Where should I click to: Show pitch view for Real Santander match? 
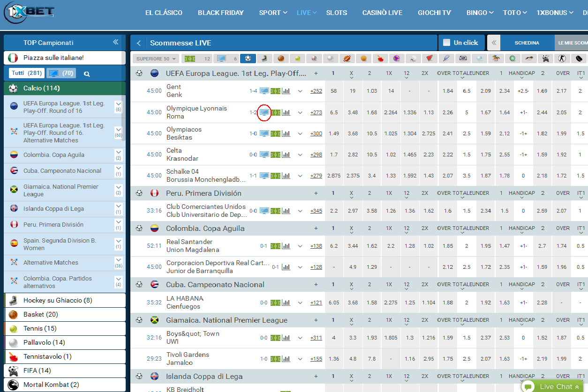(x=276, y=246)
